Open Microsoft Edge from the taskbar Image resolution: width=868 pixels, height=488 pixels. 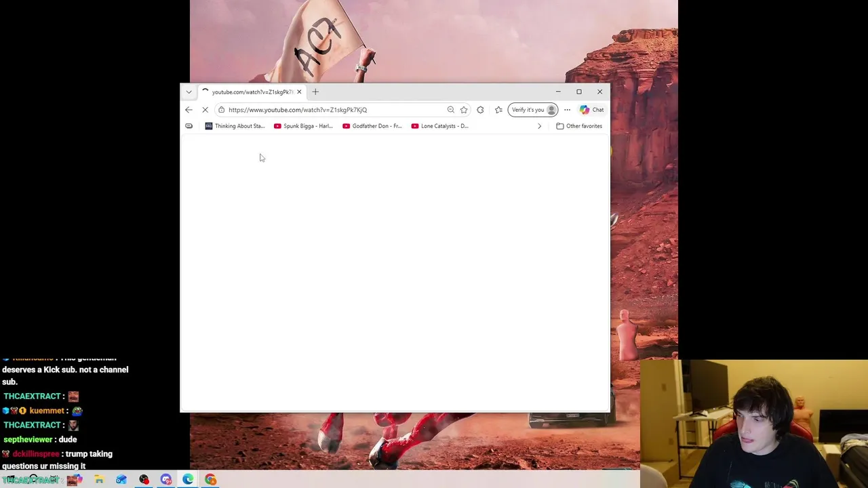click(x=189, y=480)
